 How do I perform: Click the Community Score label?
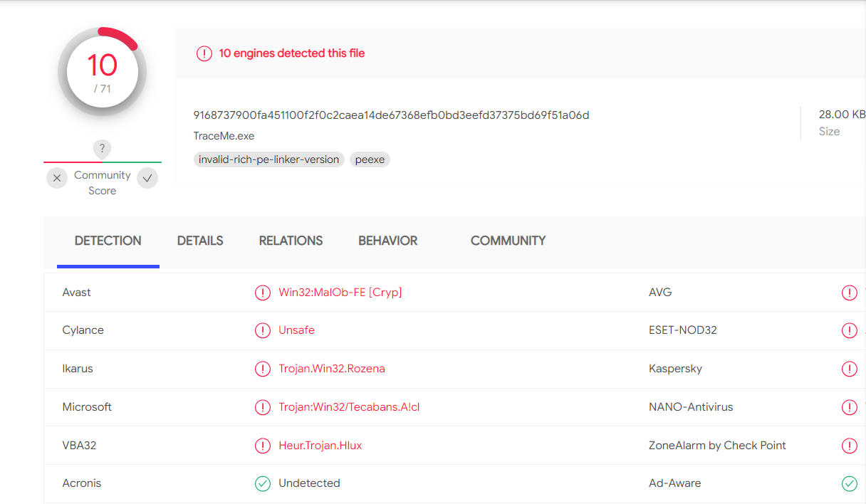click(103, 183)
